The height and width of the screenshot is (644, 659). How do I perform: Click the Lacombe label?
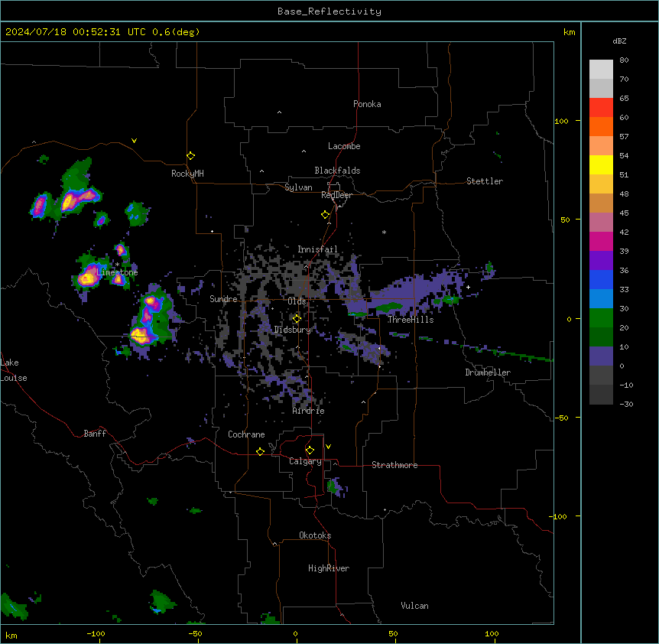(344, 146)
